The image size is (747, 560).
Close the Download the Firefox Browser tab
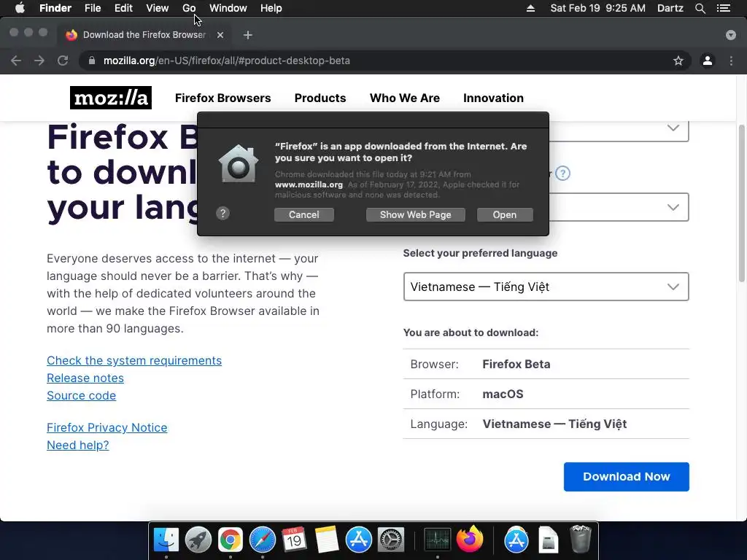[x=220, y=35]
